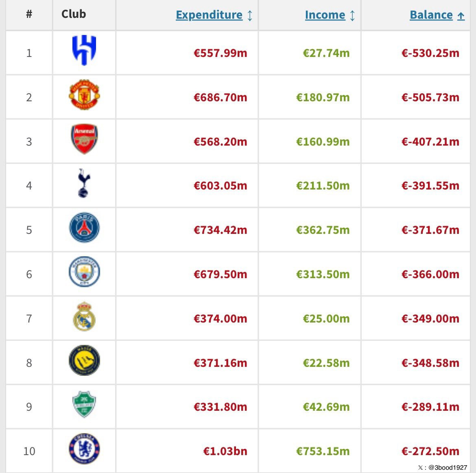Click the Tottenham Hotspur cockerel logo
This screenshot has width=476, height=473.
coord(84,183)
